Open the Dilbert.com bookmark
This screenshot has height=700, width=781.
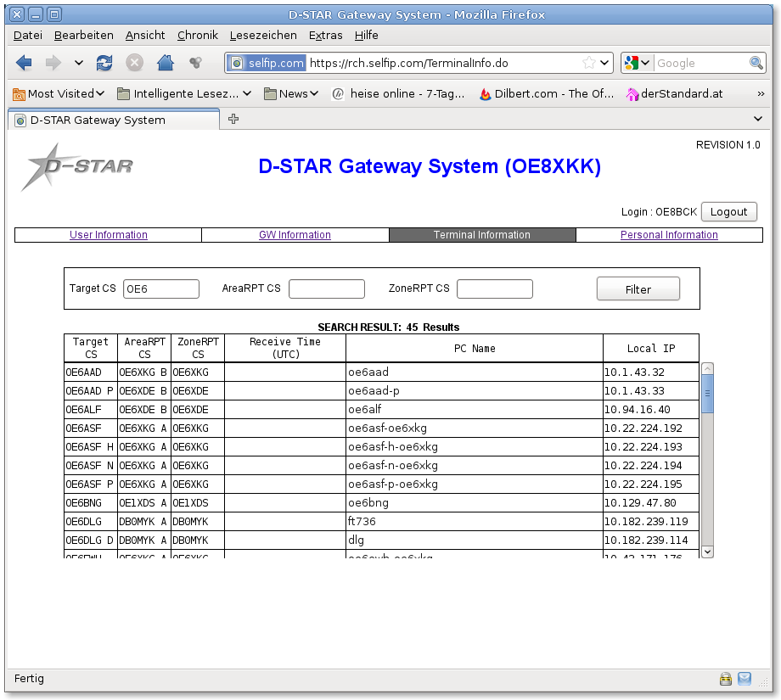tap(547, 93)
